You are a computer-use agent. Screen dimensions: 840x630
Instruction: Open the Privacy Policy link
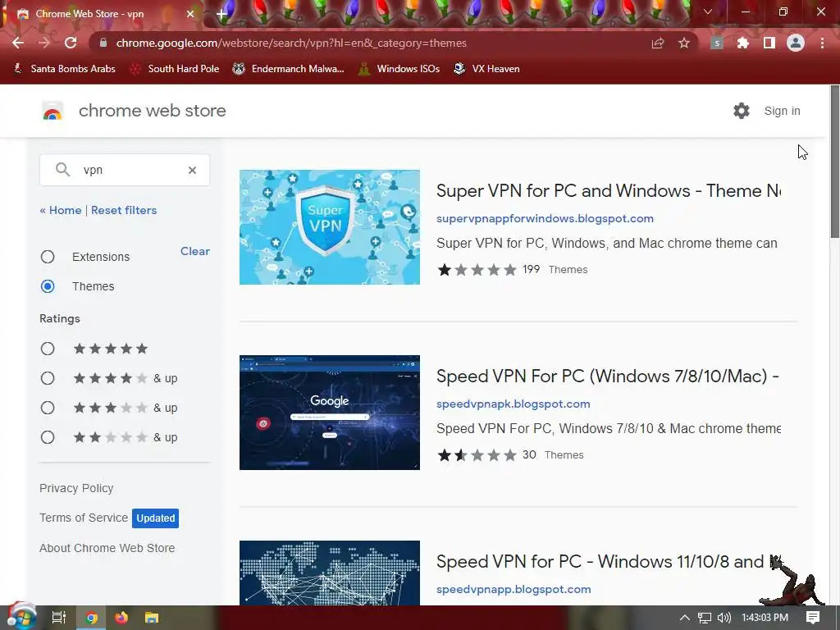[76, 488]
